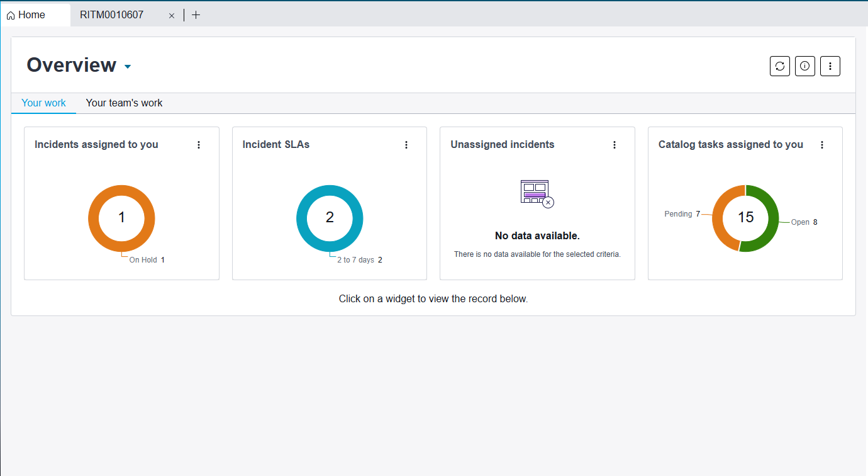Select the Your work tab
This screenshot has width=868, height=476.
pos(43,103)
